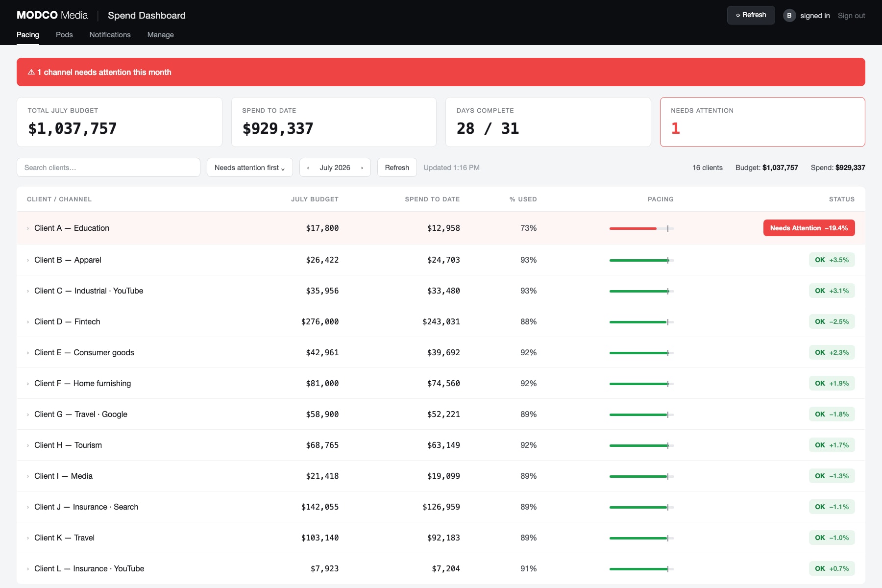Viewport: 882px width, 588px height.
Task: Expand the Client I — Media row
Action: (x=28, y=476)
